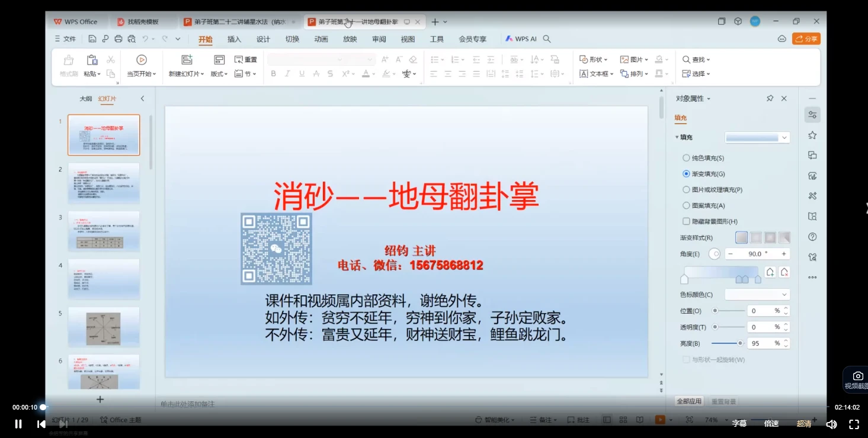Open the 动画 ribbon tab
This screenshot has width=868, height=438.
[321, 39]
